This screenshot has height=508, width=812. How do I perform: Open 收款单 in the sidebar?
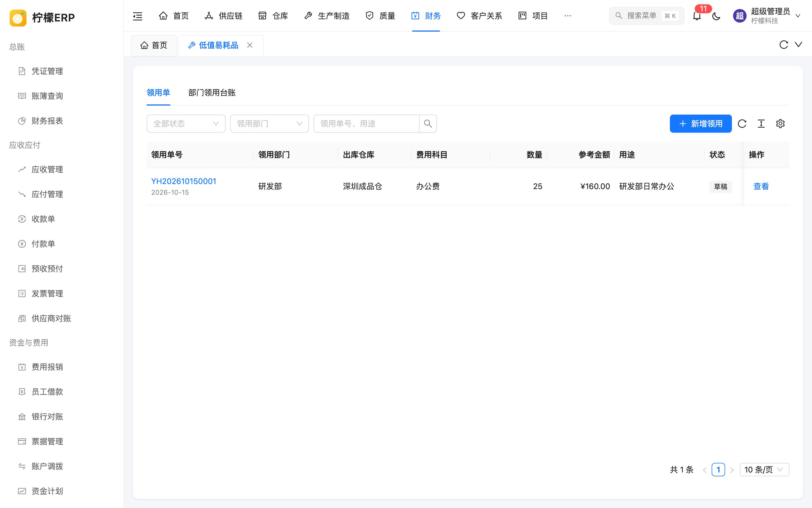point(62,219)
